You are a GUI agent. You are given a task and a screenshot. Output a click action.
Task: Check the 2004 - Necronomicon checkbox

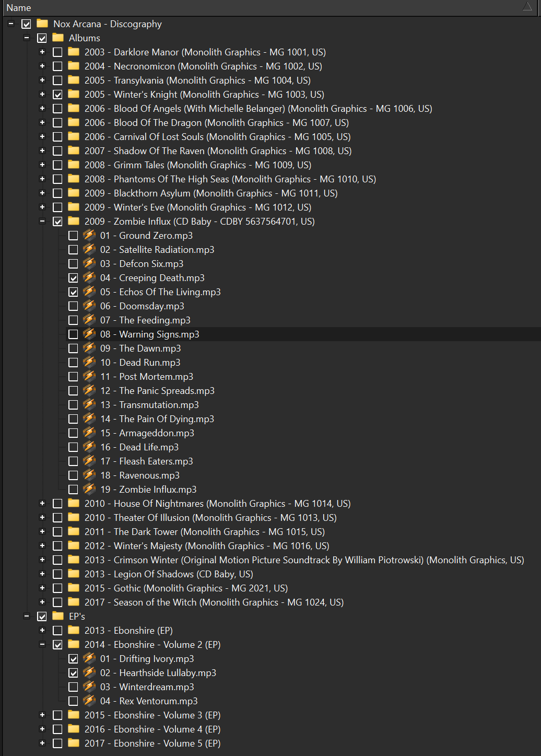tap(57, 66)
